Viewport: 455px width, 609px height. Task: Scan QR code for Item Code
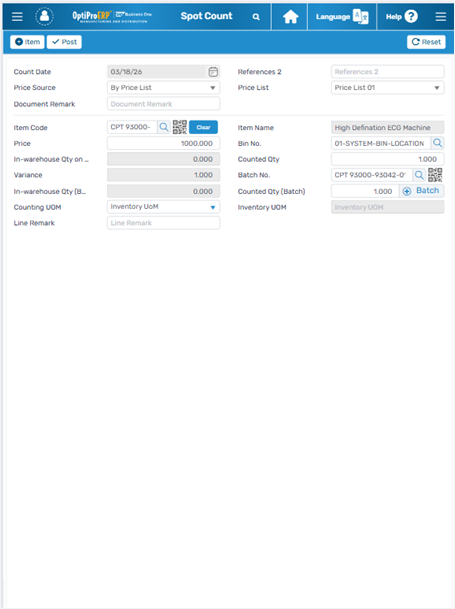(180, 127)
